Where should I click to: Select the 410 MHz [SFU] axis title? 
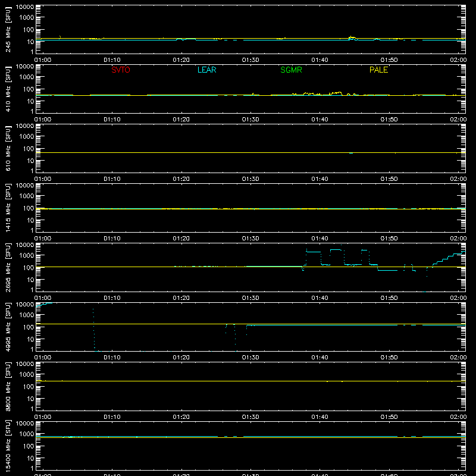coord(8,89)
